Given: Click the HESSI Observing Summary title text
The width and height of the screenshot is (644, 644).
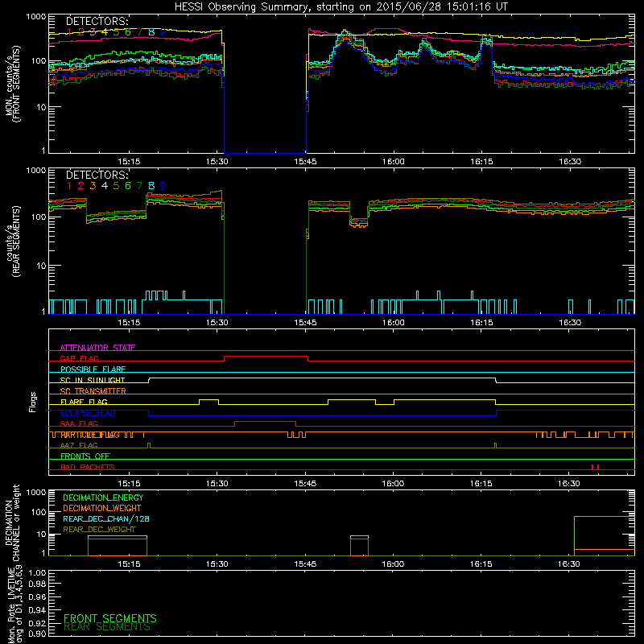Looking at the screenshot, I should [x=341, y=7].
